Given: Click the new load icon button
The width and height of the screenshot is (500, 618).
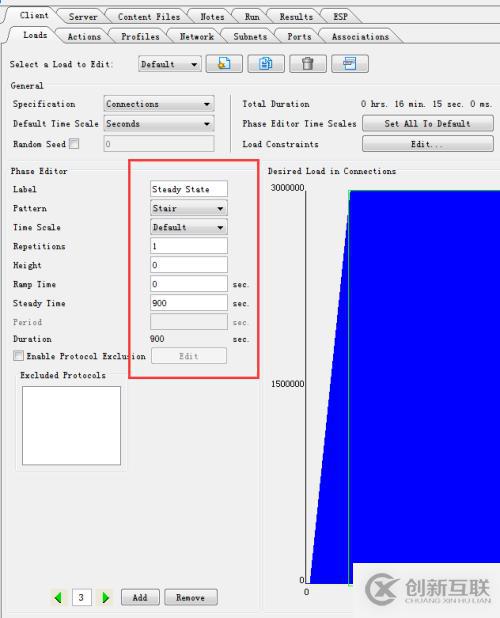Looking at the screenshot, I should (224, 64).
